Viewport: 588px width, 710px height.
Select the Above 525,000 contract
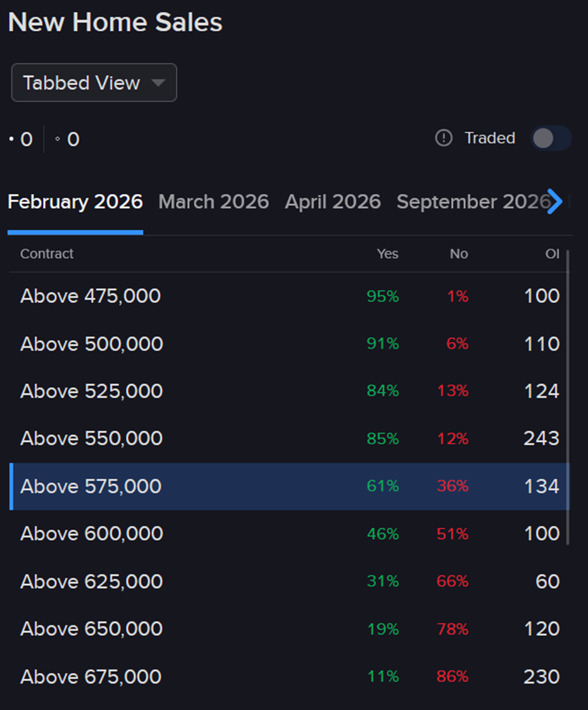pos(289,391)
